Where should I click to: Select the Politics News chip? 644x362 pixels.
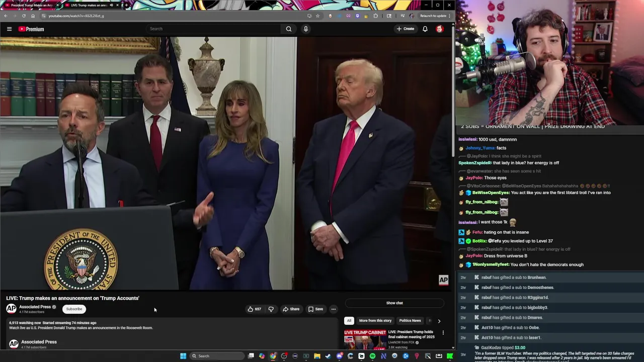[x=410, y=321]
